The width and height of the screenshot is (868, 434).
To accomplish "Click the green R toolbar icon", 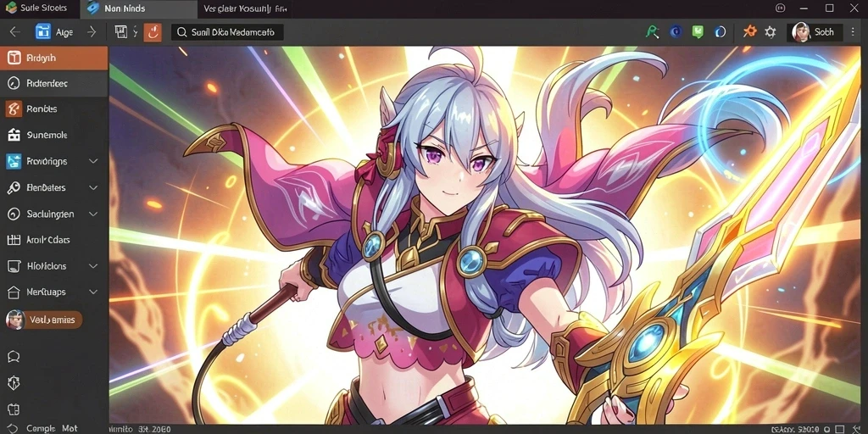I will (x=653, y=32).
